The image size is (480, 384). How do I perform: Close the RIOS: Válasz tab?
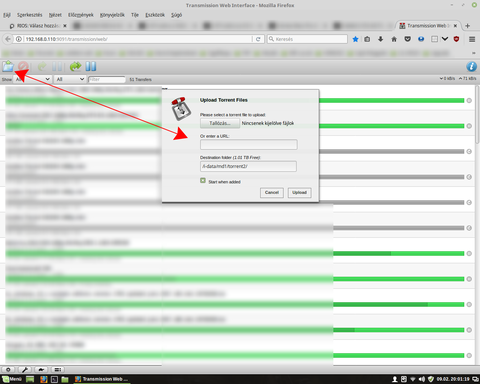coord(65,26)
